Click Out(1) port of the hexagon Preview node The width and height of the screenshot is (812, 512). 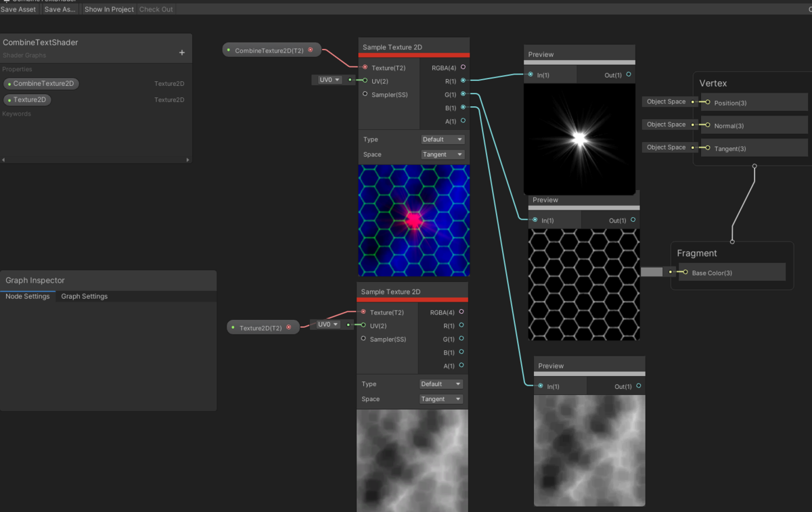(633, 220)
